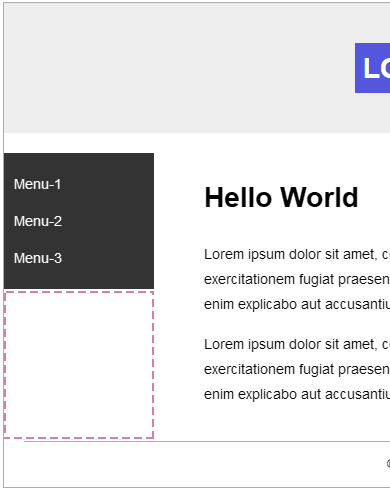The image size is (390, 492).
Task: Click the Hello World heading
Action: click(281, 197)
